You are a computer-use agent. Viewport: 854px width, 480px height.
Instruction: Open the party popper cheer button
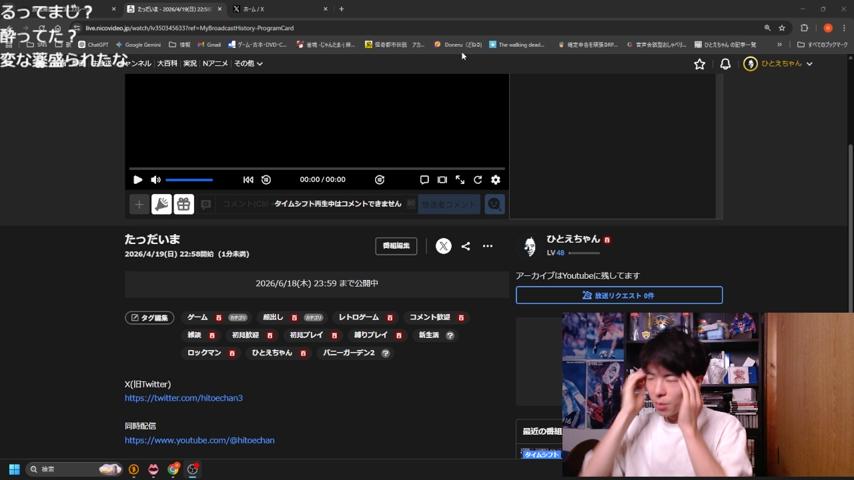tap(162, 204)
